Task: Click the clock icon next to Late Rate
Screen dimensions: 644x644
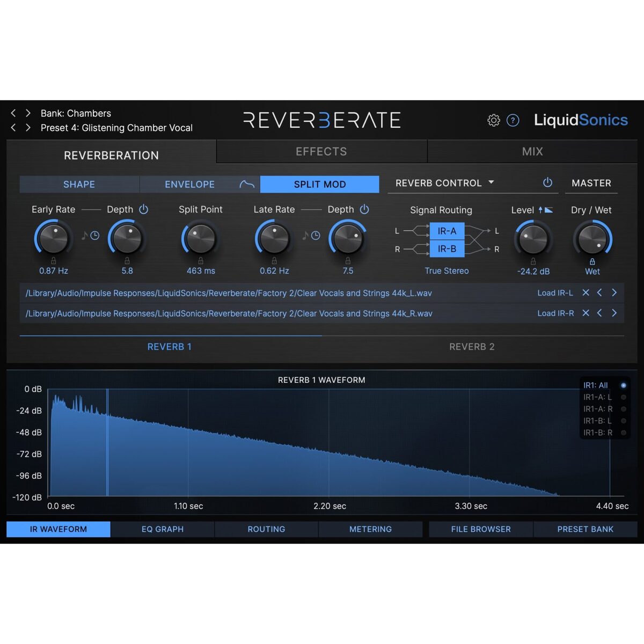Action: pyautogui.click(x=317, y=235)
